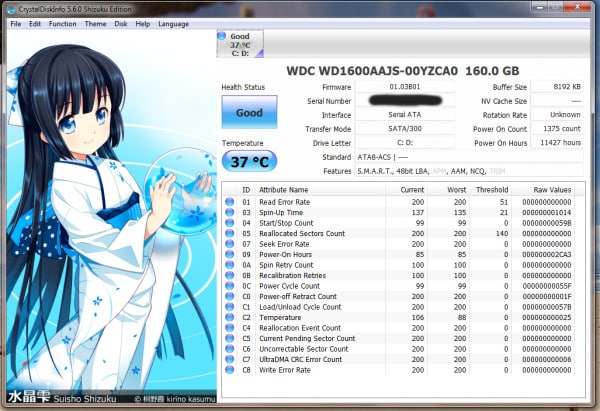Click the Spin-Up Time status circle icon
Image resolution: width=600 pixels, height=411 pixels.
coord(228,213)
